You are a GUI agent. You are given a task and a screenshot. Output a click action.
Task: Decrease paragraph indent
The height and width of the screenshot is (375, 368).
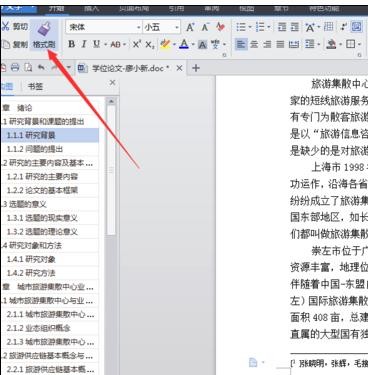pos(282,27)
